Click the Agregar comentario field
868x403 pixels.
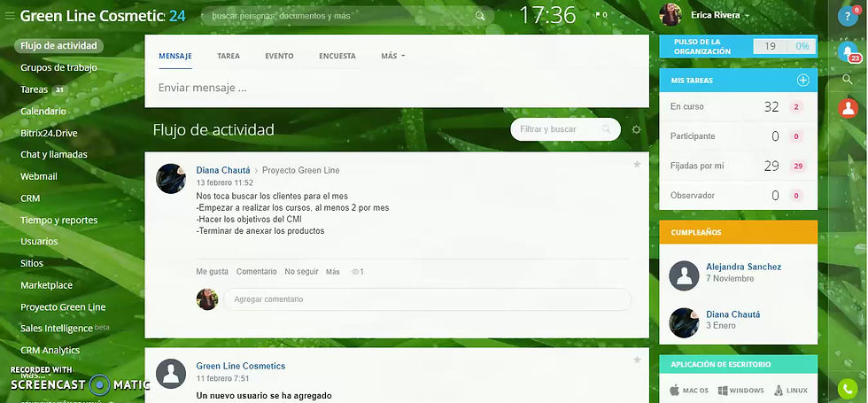point(427,299)
